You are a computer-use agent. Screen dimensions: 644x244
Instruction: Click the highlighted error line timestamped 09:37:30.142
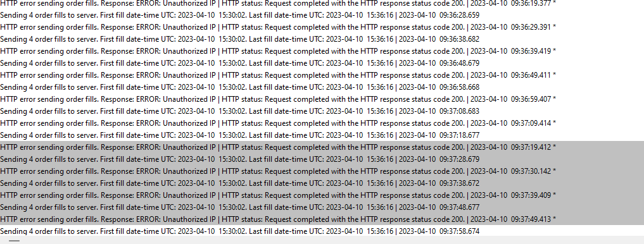pos(322,171)
